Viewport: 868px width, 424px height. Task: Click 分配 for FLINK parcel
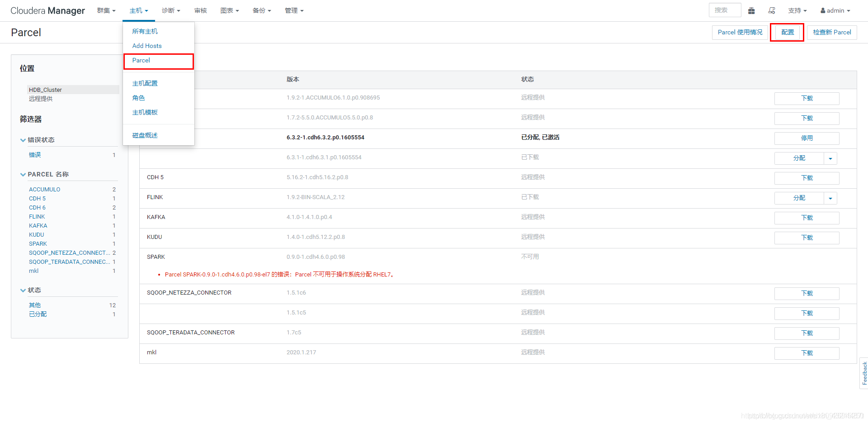799,198
